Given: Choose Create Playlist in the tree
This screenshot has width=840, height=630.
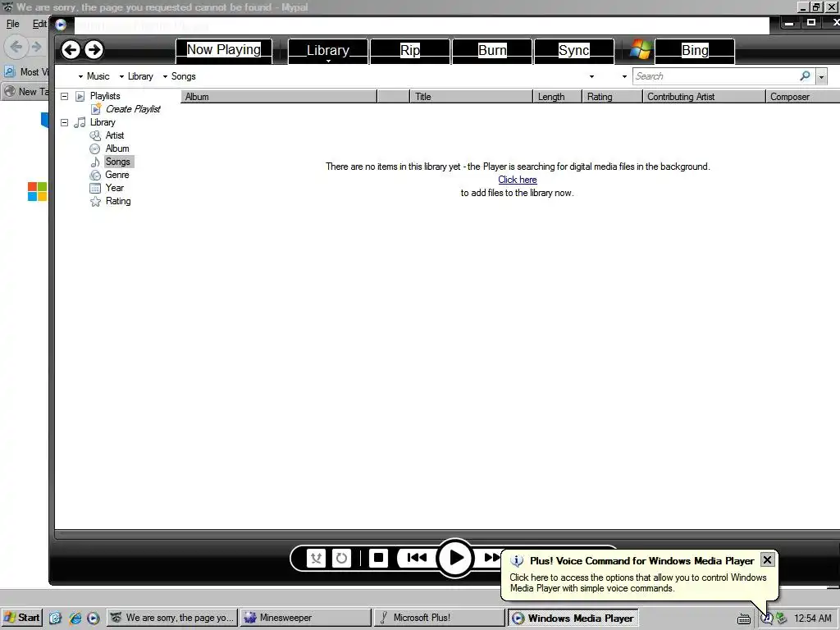Looking at the screenshot, I should click(133, 109).
